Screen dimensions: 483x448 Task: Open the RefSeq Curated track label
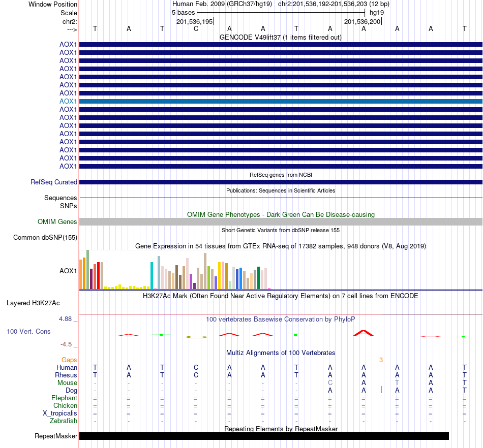pos(54,182)
